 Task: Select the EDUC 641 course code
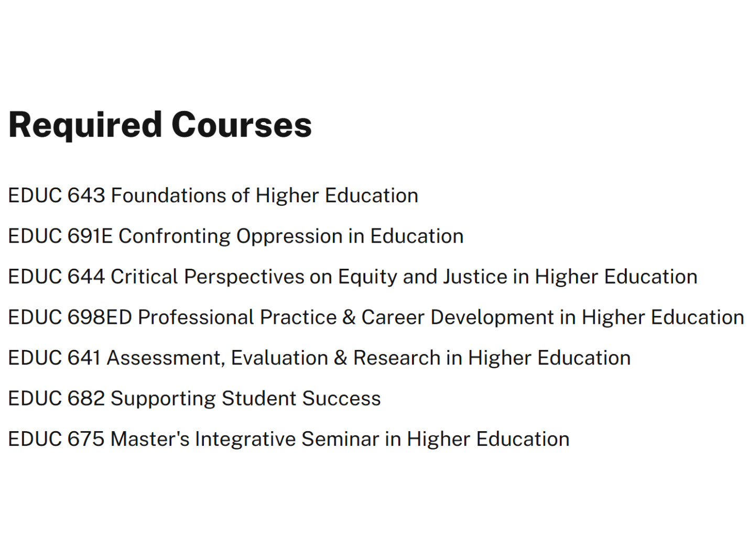[x=55, y=358]
